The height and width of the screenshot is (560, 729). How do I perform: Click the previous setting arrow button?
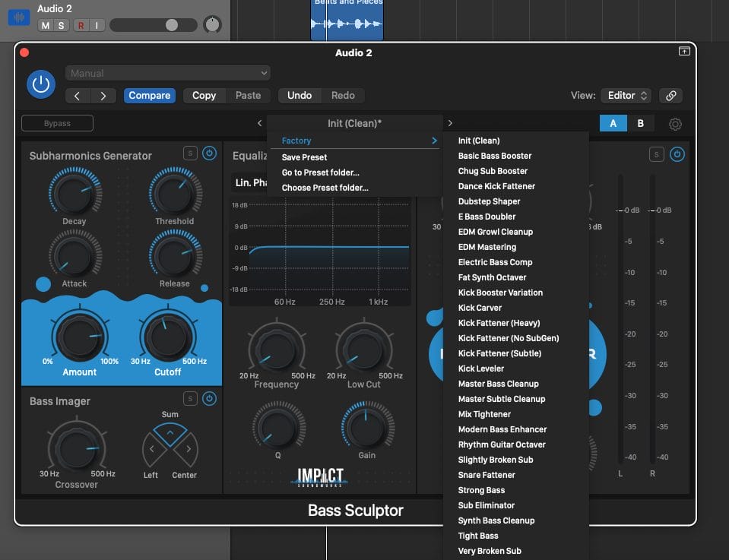77,96
